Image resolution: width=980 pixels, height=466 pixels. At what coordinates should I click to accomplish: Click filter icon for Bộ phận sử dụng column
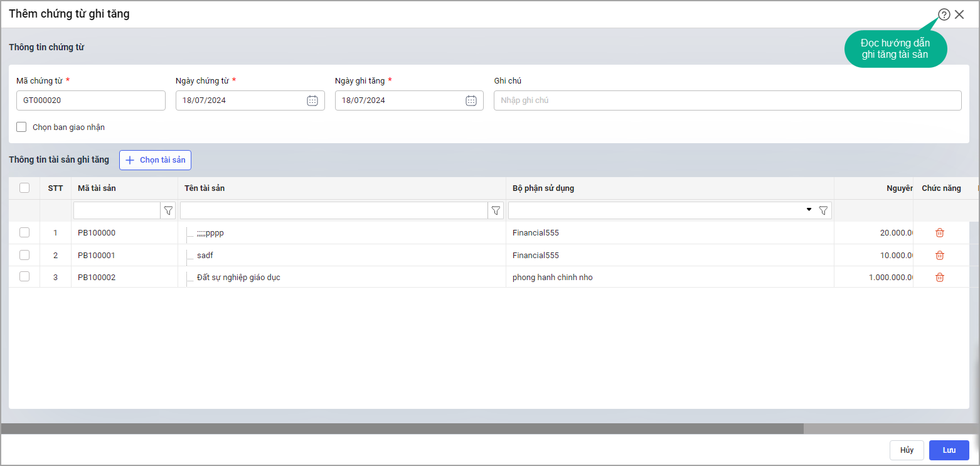[824, 211]
